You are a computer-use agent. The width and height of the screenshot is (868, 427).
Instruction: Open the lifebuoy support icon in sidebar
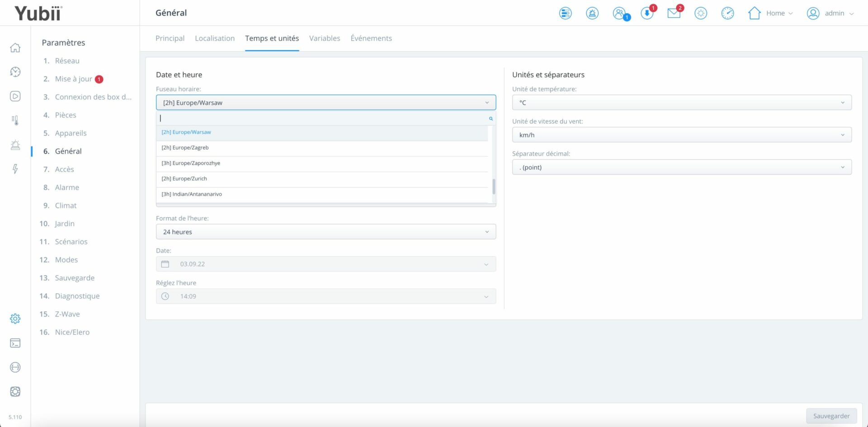click(15, 392)
